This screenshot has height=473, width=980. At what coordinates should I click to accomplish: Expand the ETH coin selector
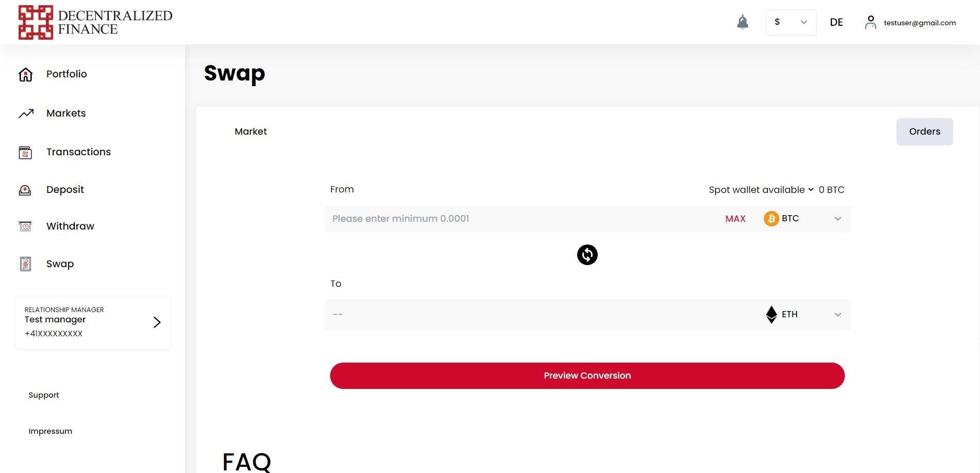(x=803, y=314)
